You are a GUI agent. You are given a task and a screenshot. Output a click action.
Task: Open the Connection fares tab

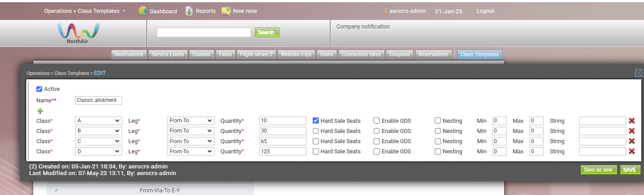[361, 55]
